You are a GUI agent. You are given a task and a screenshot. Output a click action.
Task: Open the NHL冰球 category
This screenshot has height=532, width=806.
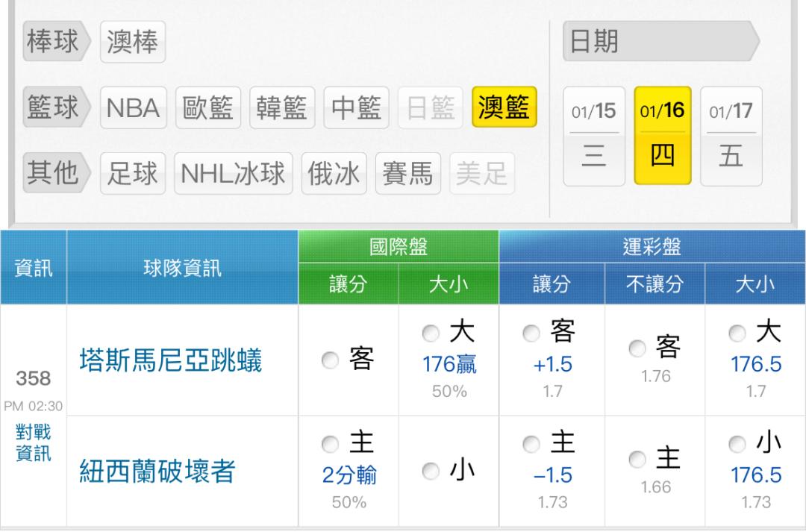pos(234,173)
